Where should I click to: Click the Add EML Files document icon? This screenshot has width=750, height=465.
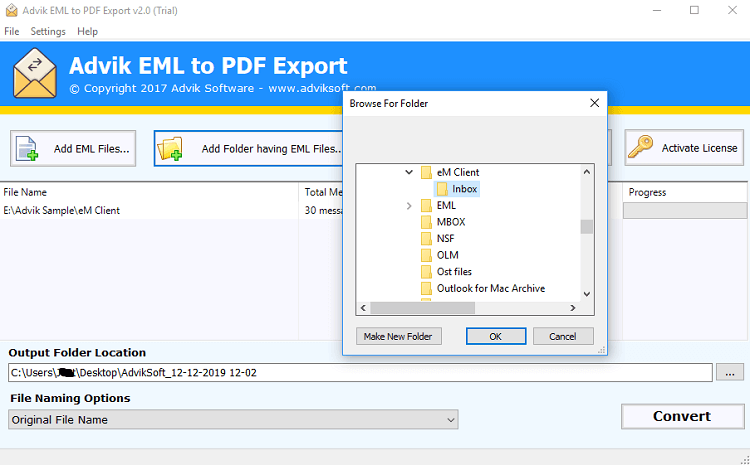(27, 148)
